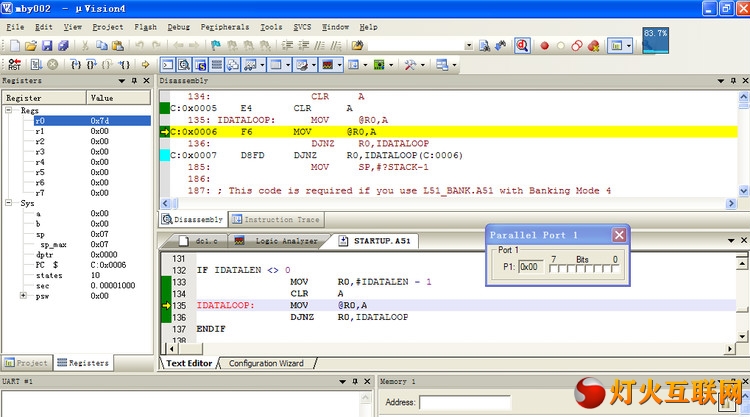Click the P1 value input field
Viewport: 750px width, 417px height.
click(x=531, y=267)
